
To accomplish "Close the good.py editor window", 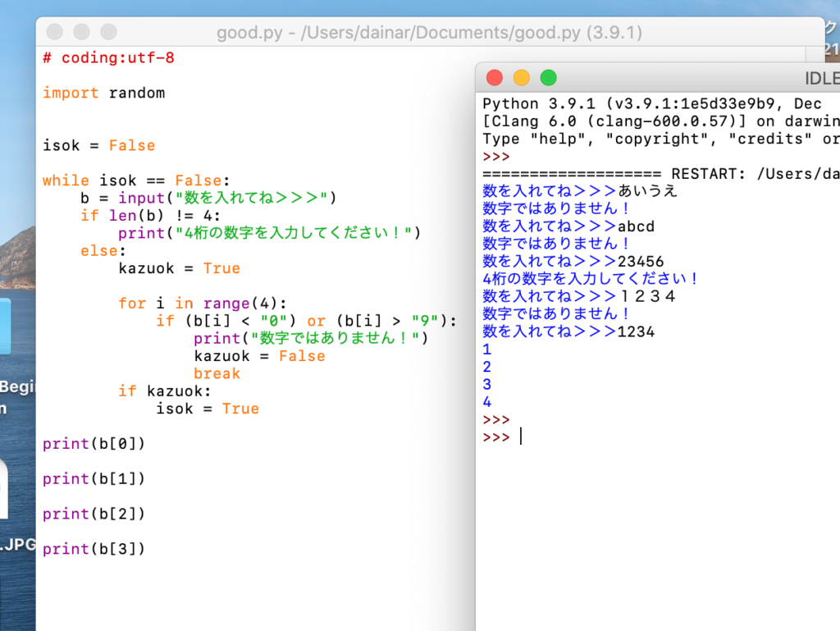I will click(x=55, y=32).
